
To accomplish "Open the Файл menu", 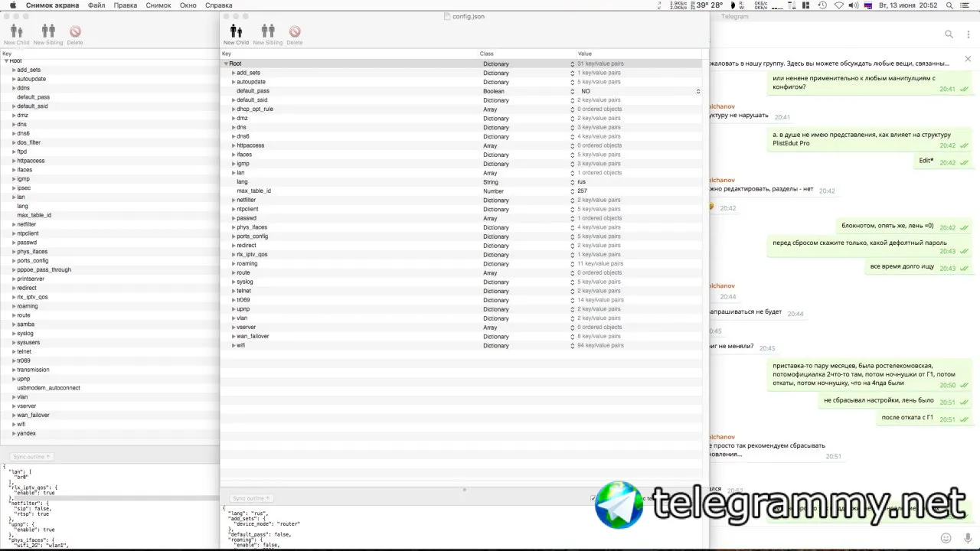I will point(96,5).
